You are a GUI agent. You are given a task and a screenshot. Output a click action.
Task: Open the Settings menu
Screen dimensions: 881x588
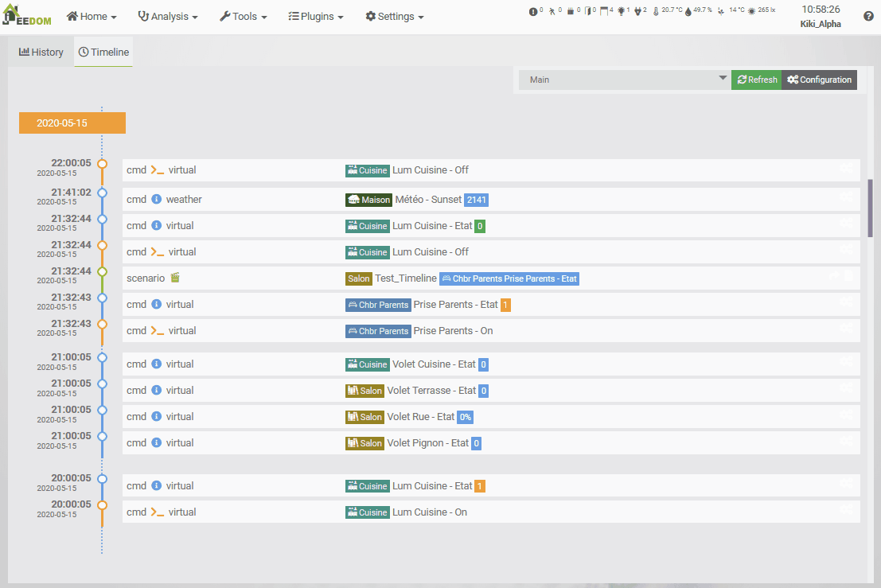(395, 17)
